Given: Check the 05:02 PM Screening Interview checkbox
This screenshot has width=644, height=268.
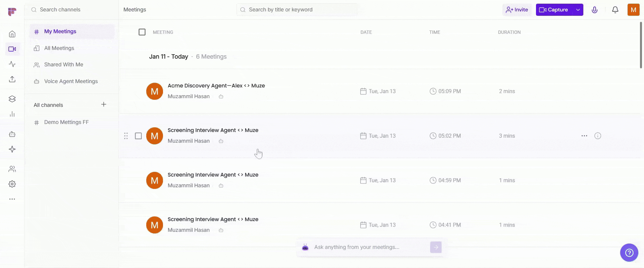Looking at the screenshot, I should (138, 136).
